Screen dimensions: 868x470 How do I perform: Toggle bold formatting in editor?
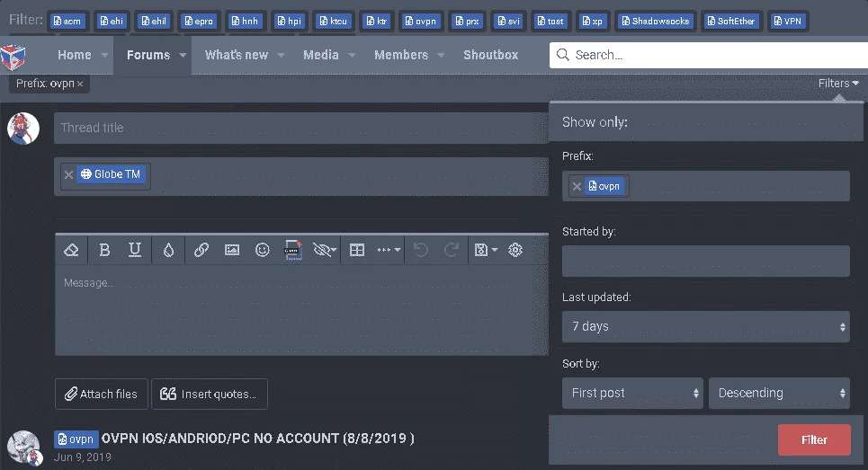pos(104,250)
